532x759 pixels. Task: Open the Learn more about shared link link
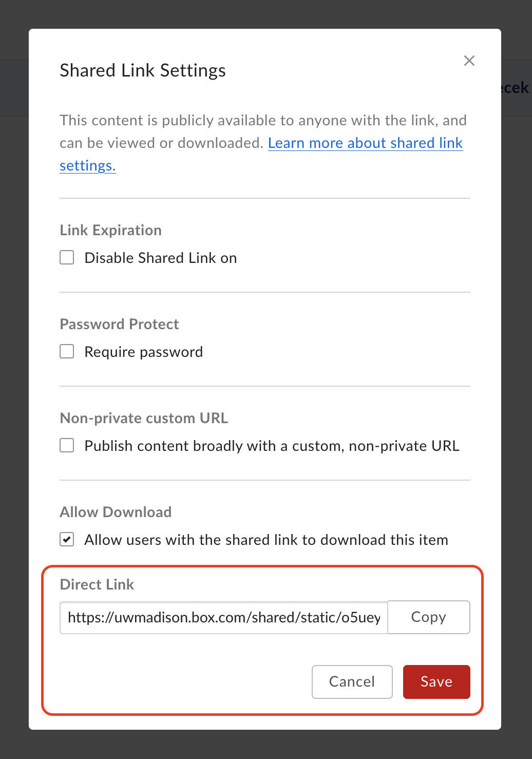pyautogui.click(x=365, y=143)
